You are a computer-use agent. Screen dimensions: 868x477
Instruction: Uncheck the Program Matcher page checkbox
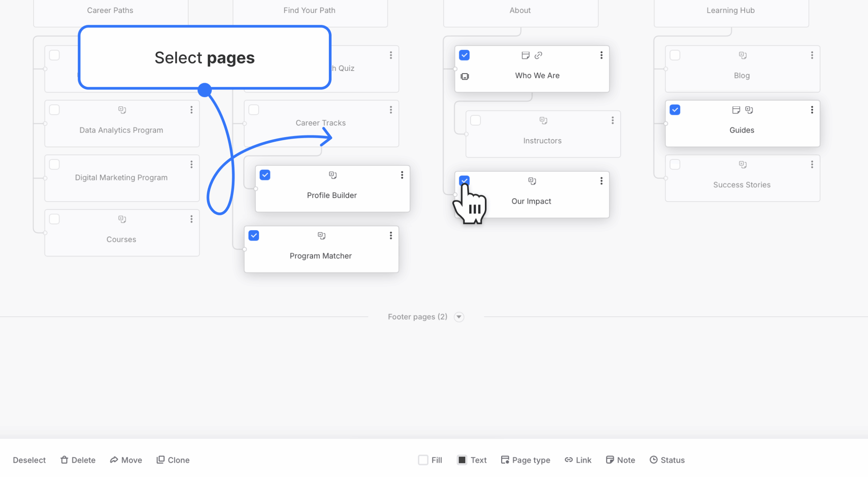click(254, 236)
